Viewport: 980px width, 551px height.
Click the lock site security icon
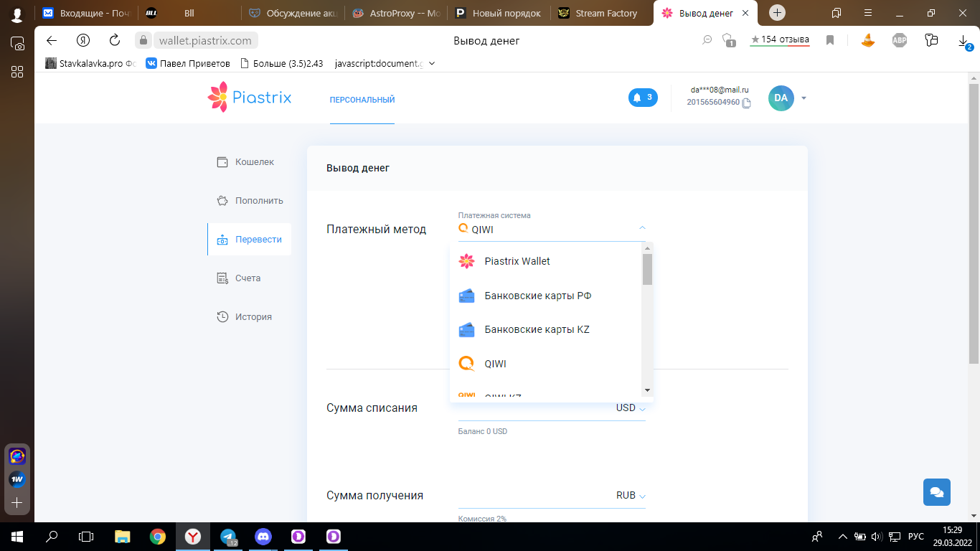click(143, 41)
